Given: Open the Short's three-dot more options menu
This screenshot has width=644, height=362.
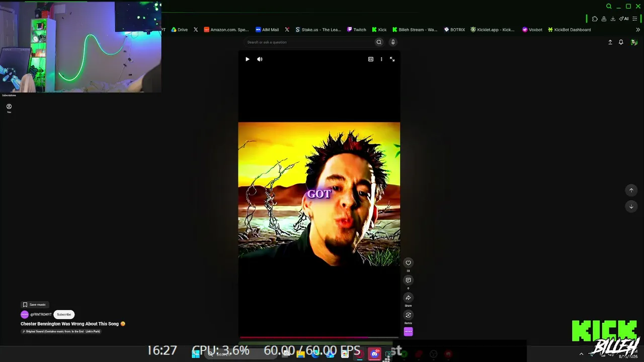Looking at the screenshot, I should [381, 59].
